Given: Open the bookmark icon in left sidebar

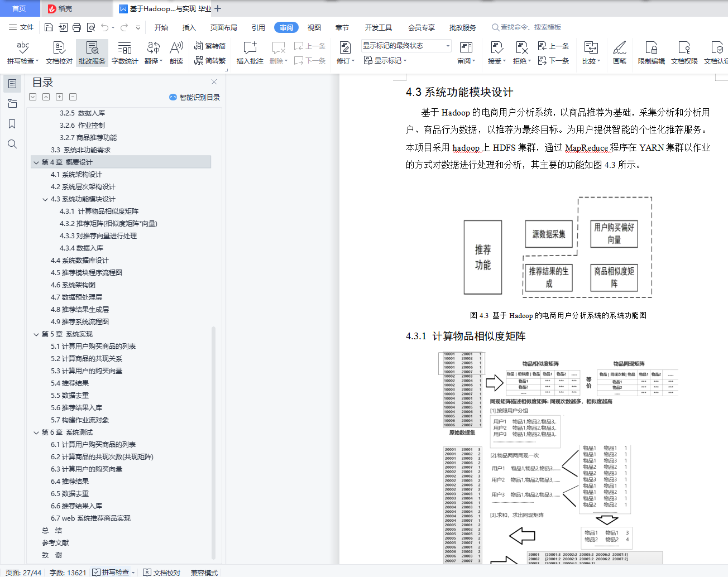Looking at the screenshot, I should pos(12,124).
